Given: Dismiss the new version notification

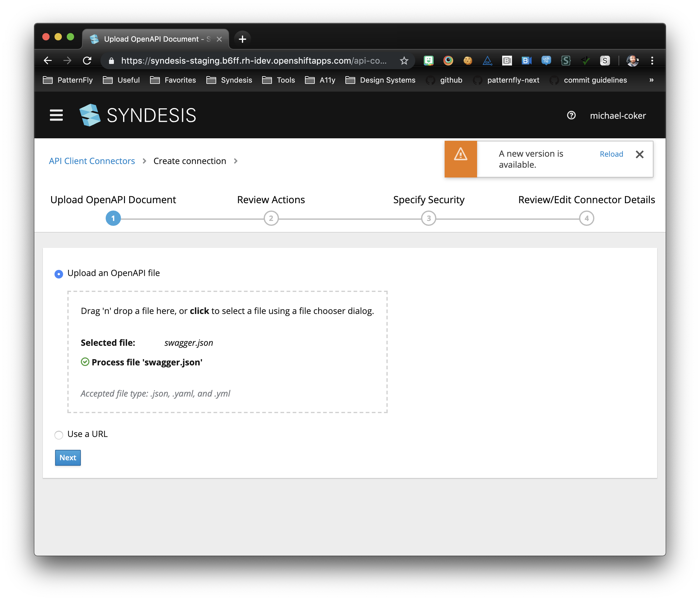Looking at the screenshot, I should 639,154.
